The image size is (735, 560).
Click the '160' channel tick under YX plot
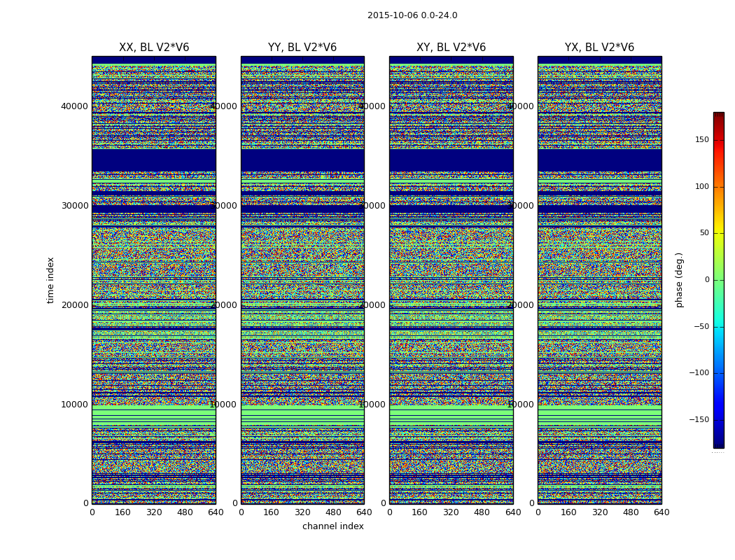[568, 512]
